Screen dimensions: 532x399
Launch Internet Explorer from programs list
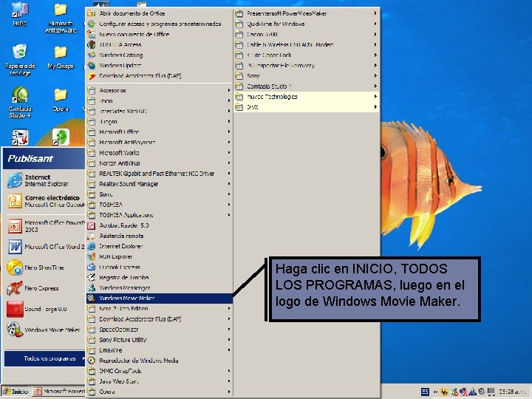(x=160, y=246)
